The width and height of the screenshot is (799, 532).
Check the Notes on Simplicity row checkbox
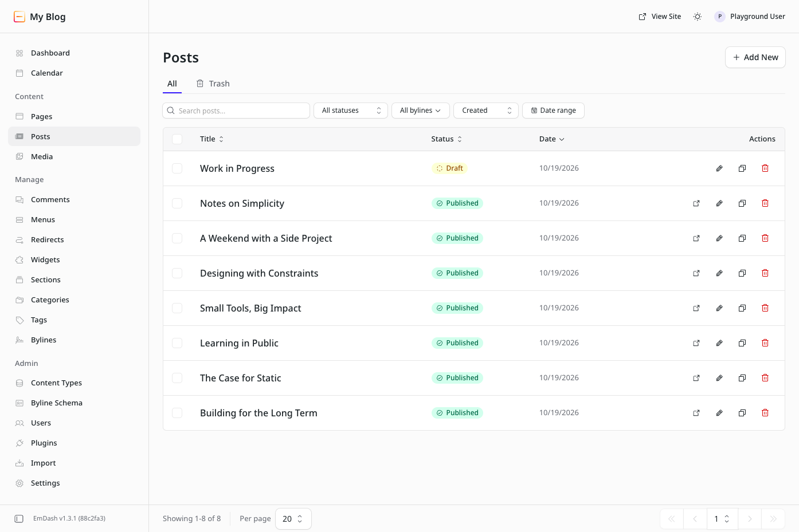click(x=177, y=203)
